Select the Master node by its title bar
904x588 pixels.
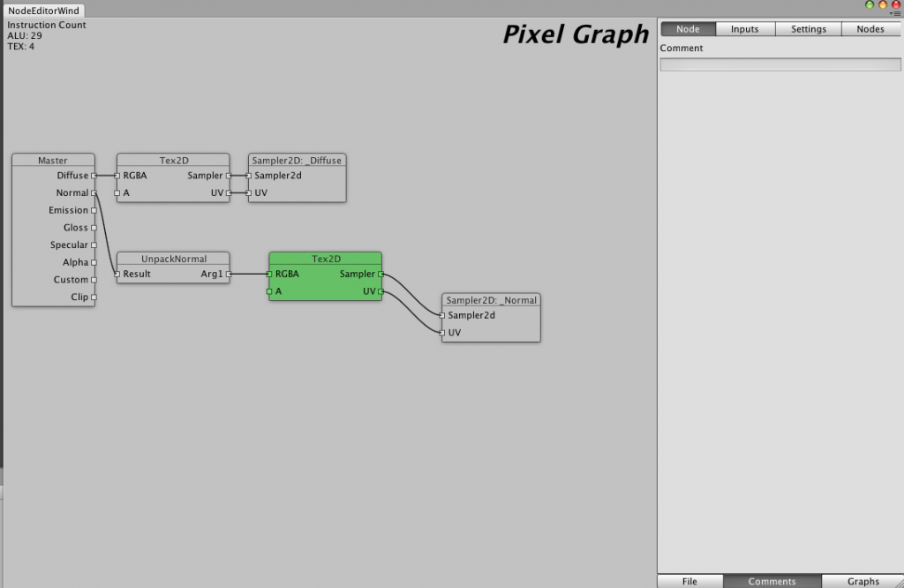53,160
